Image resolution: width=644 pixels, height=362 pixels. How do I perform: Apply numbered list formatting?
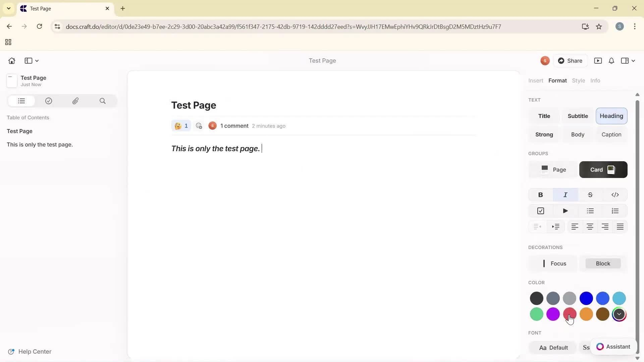pyautogui.click(x=615, y=211)
